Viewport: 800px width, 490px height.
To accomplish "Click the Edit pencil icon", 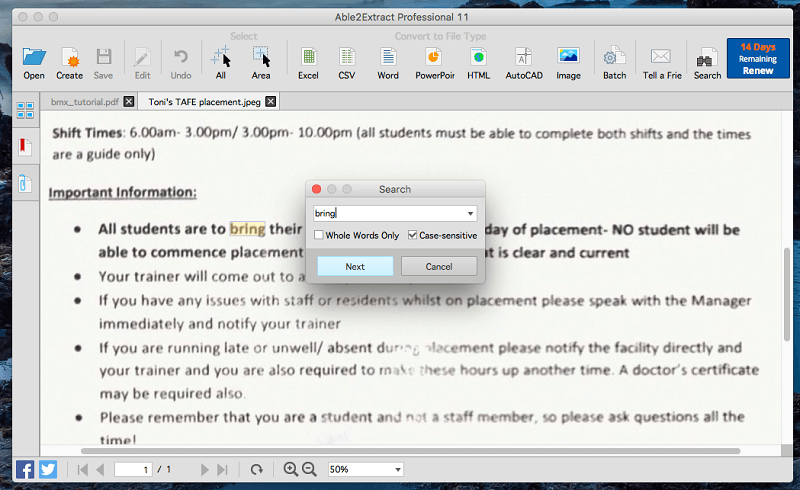I will point(142,57).
